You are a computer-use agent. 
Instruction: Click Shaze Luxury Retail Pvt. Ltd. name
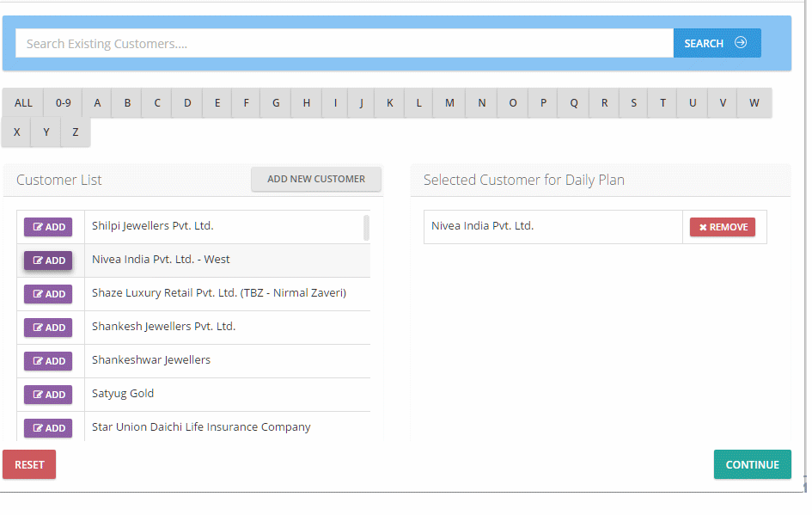coord(219,292)
